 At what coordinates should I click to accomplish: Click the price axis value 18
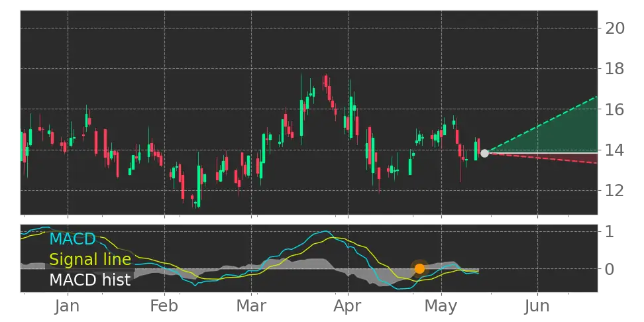614,69
